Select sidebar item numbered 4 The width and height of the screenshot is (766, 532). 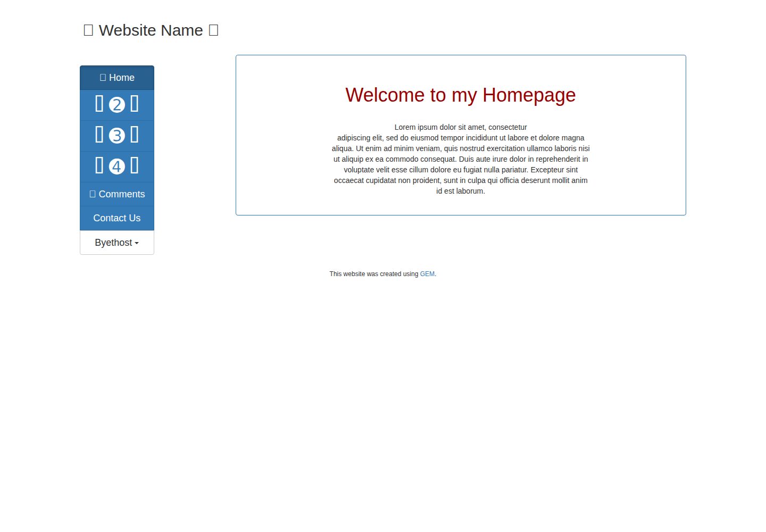pos(117,167)
